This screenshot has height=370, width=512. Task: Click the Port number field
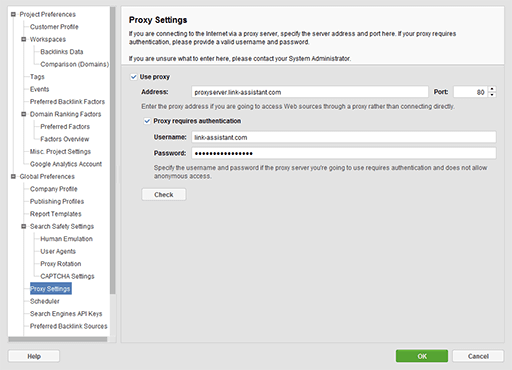(x=471, y=92)
